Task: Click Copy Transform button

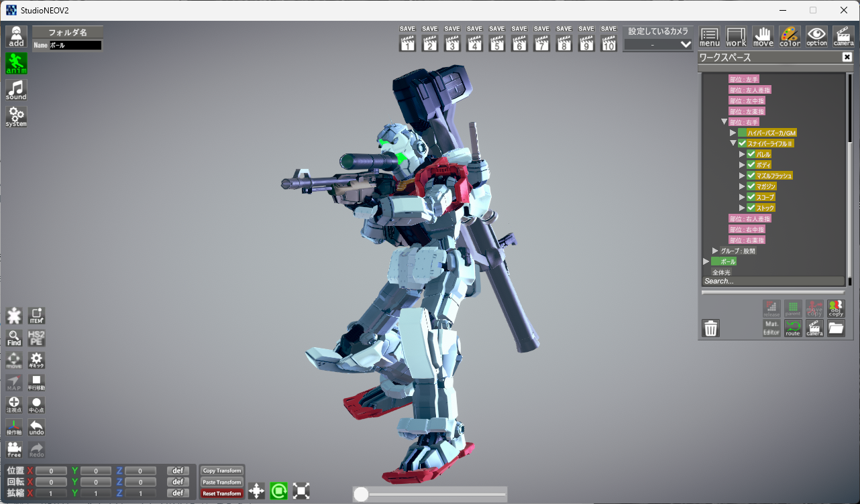Action: (222, 470)
